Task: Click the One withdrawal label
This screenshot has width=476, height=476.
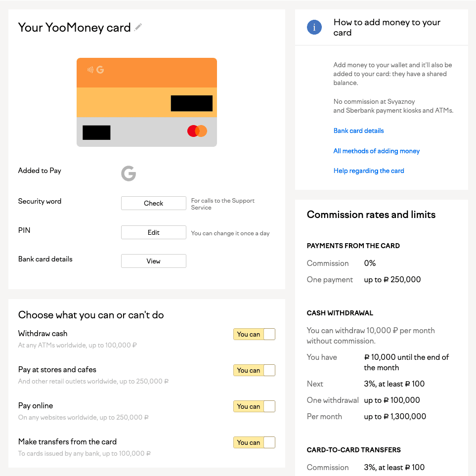Action: [x=333, y=400]
